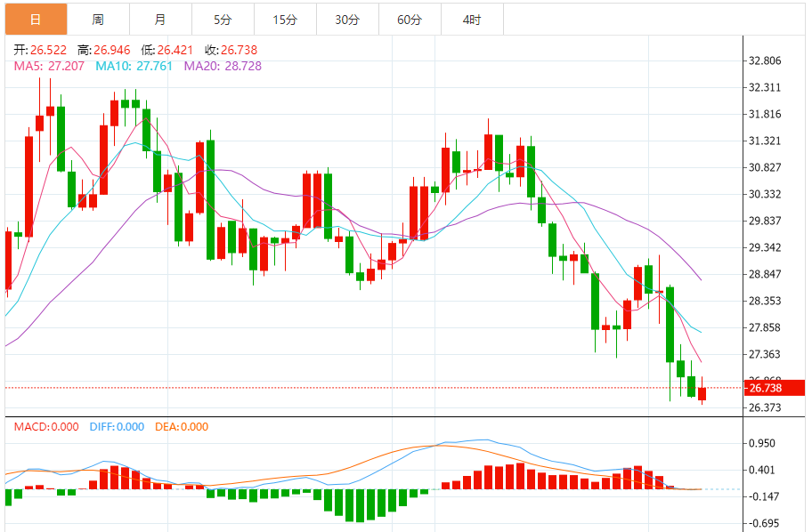The width and height of the screenshot is (812, 532).
Task: Click the 0.950 MACD axis label
Action: click(x=762, y=444)
